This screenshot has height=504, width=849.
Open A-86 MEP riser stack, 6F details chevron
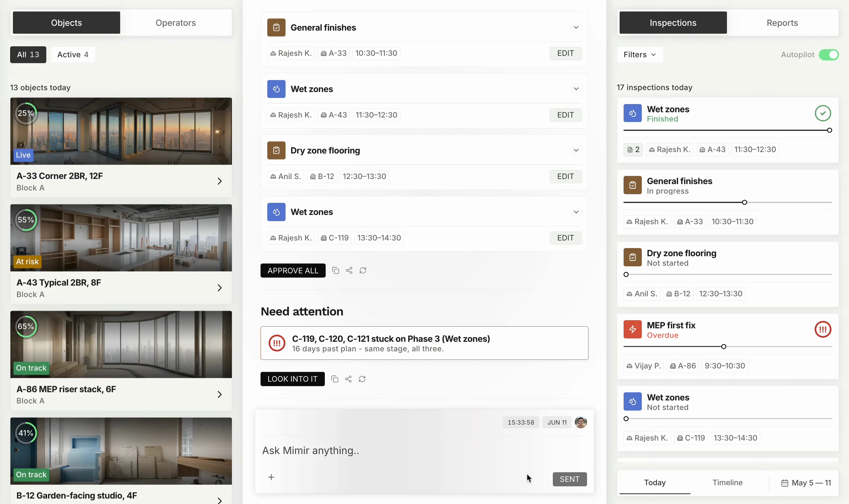(220, 394)
